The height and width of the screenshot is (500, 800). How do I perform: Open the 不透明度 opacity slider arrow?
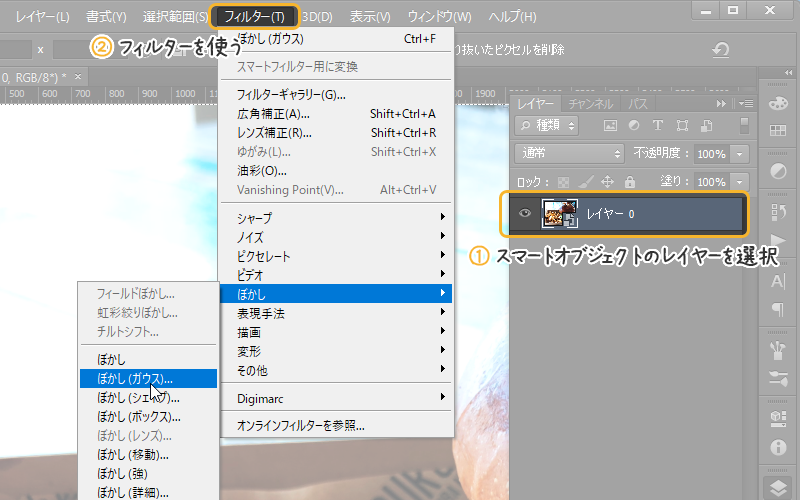[x=739, y=154]
